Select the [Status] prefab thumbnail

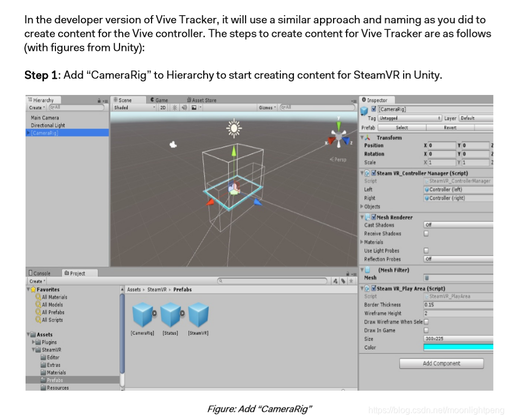[171, 314]
